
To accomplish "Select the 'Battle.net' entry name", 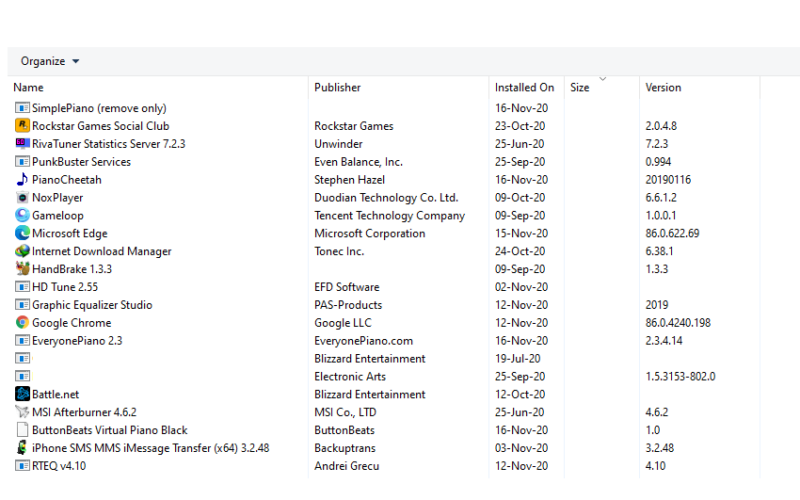I will coord(56,394).
